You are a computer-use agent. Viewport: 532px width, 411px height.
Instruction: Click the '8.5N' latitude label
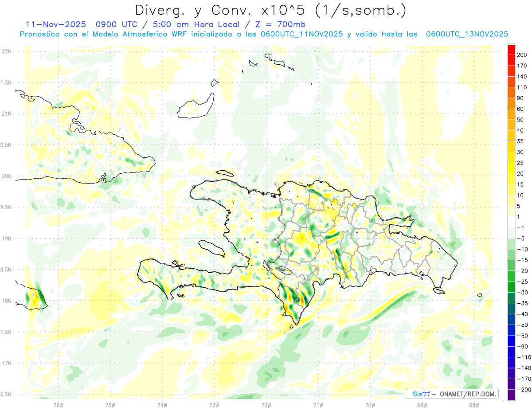[6, 270]
